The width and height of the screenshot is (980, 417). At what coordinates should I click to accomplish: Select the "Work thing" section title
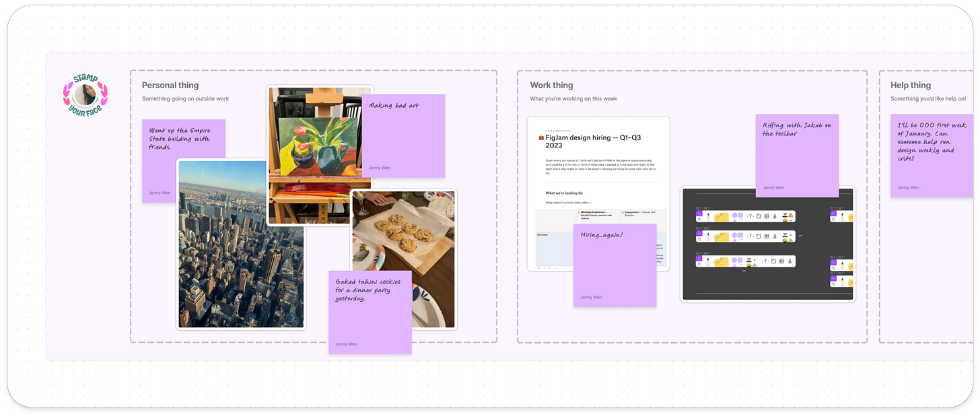[551, 85]
